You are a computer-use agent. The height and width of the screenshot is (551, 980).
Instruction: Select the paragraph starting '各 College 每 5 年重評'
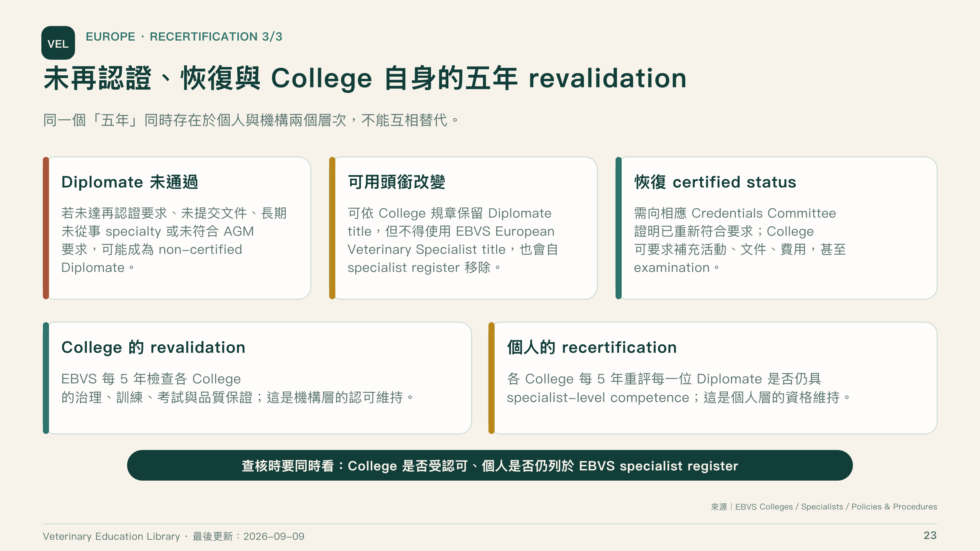pos(679,388)
